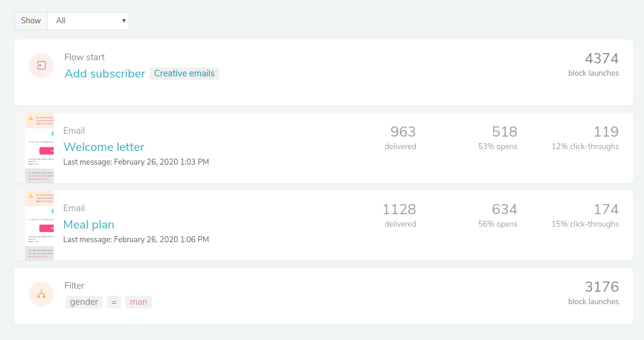Open the Show filter dropdown
Viewport: 644px width, 340px height.
pyautogui.click(x=88, y=21)
